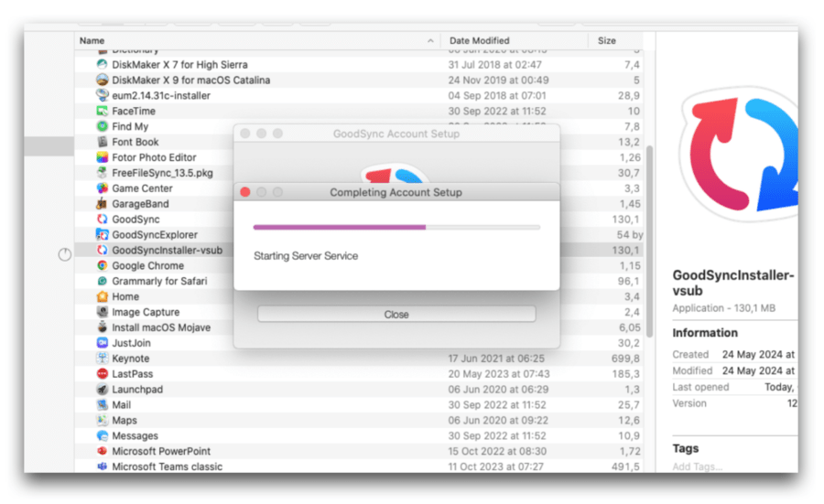Click the FreeFileSync_13.5.pkg package icon
The image size is (824, 504).
click(x=102, y=173)
